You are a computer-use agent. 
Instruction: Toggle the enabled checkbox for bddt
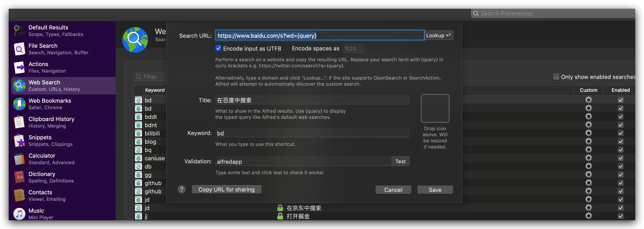tap(620, 116)
